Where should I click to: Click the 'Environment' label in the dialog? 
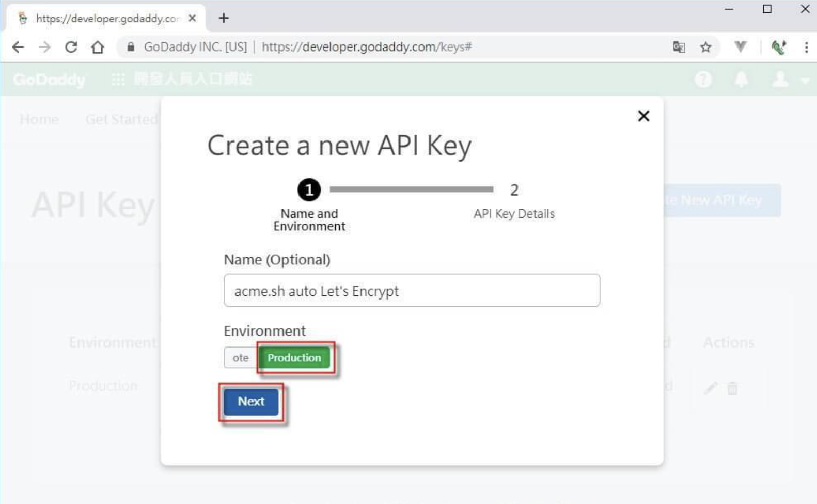[x=264, y=330]
